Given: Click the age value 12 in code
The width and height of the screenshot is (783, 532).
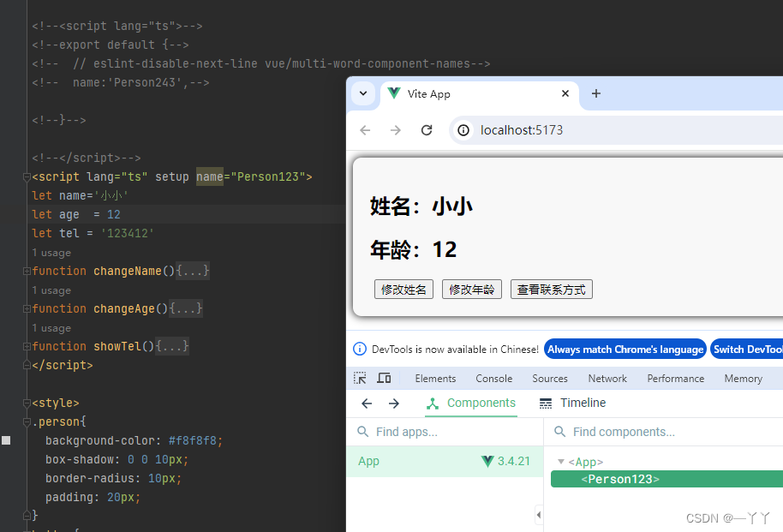Looking at the screenshot, I should tap(114, 215).
